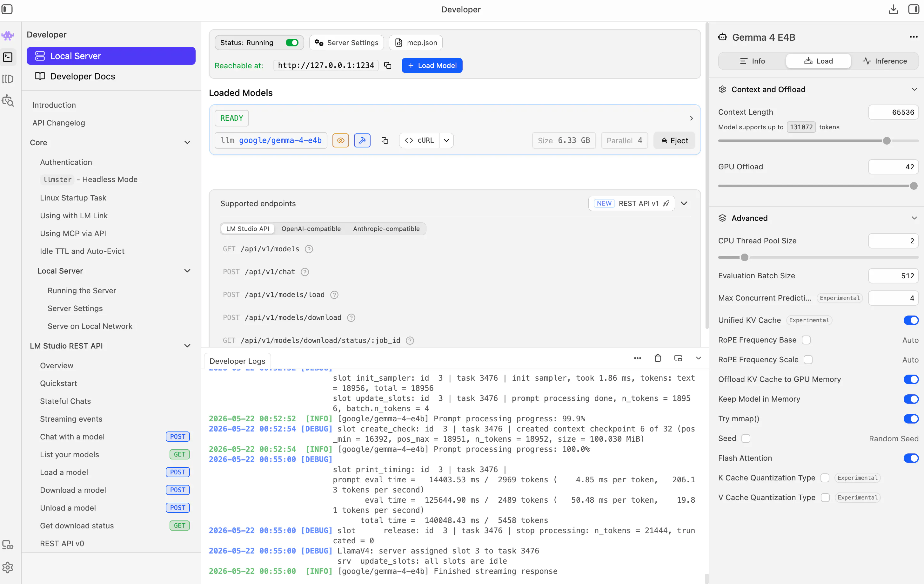Collapse the Local Server docs subsection

tap(187, 271)
